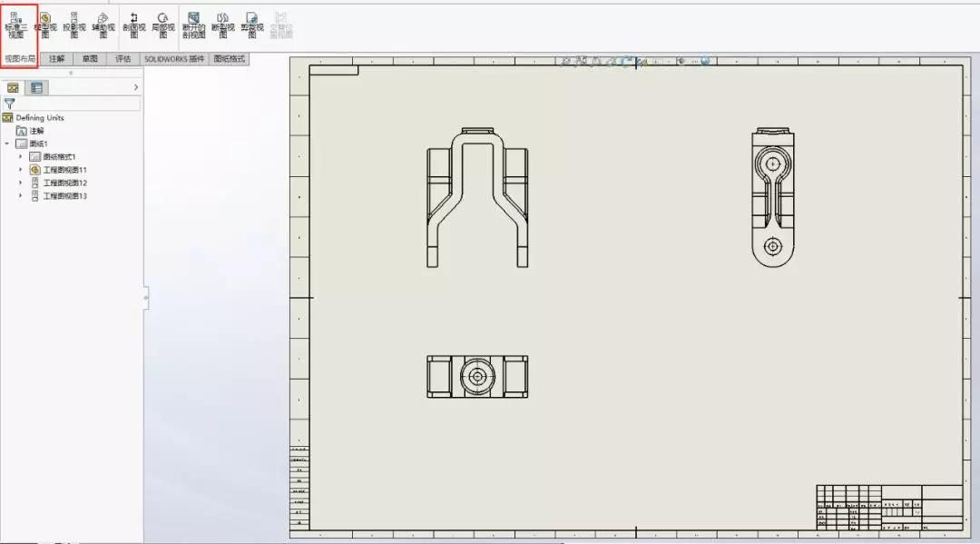Switch to the PropertyManager panel tab icon

(x=36, y=88)
